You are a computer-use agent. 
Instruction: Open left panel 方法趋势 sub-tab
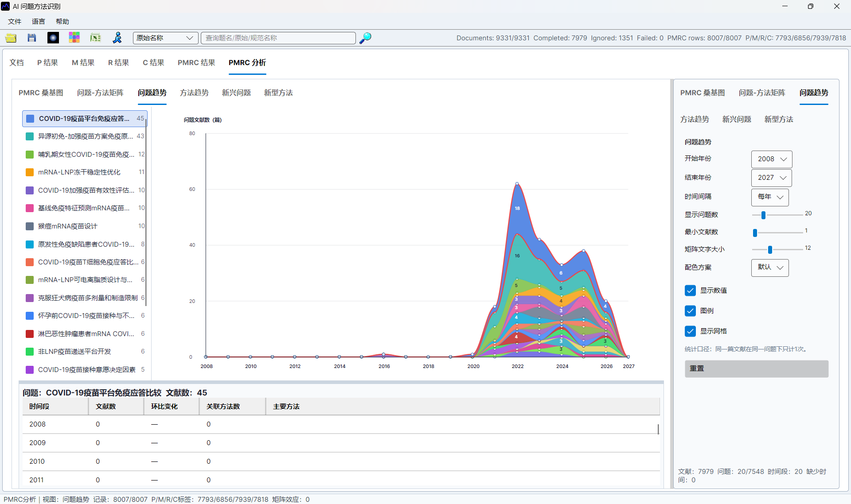[x=194, y=93]
